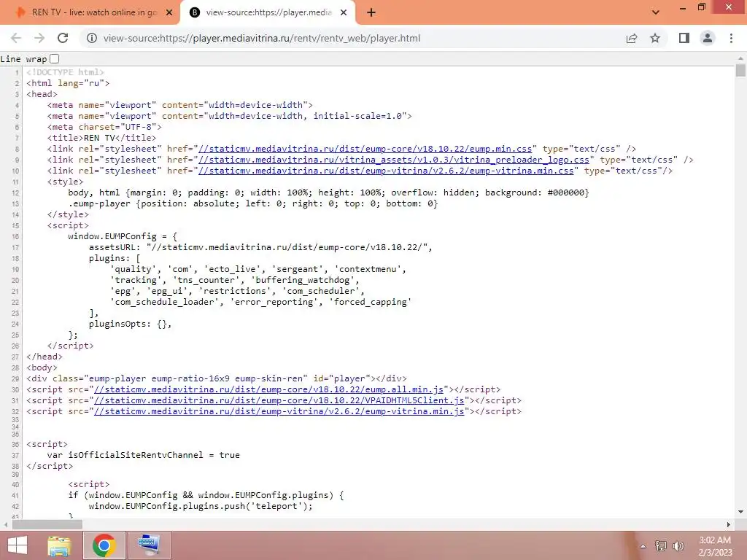The height and width of the screenshot is (560, 747).
Task: Open the volume speaker tray icon
Action: pos(678,546)
